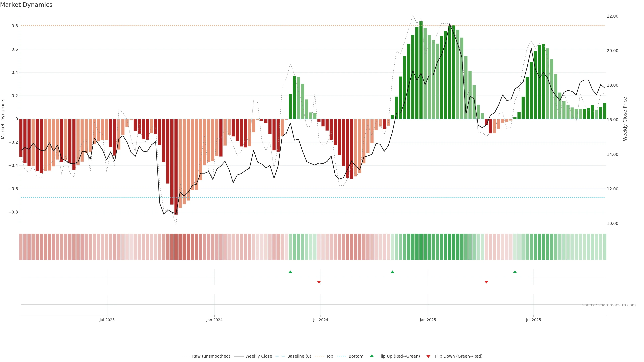This screenshot has height=362, width=644.
Task: Hide the Top threshold legend entry
Action: [x=330, y=356]
